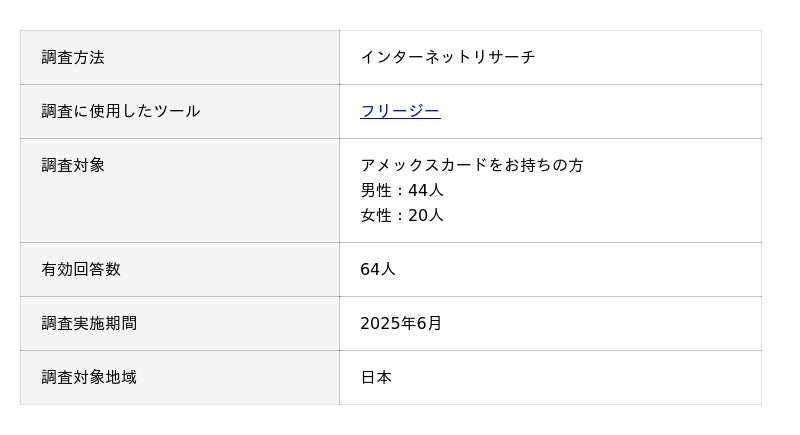Select the 男性：44人 line
This screenshot has width=800, height=435.
click(x=401, y=190)
